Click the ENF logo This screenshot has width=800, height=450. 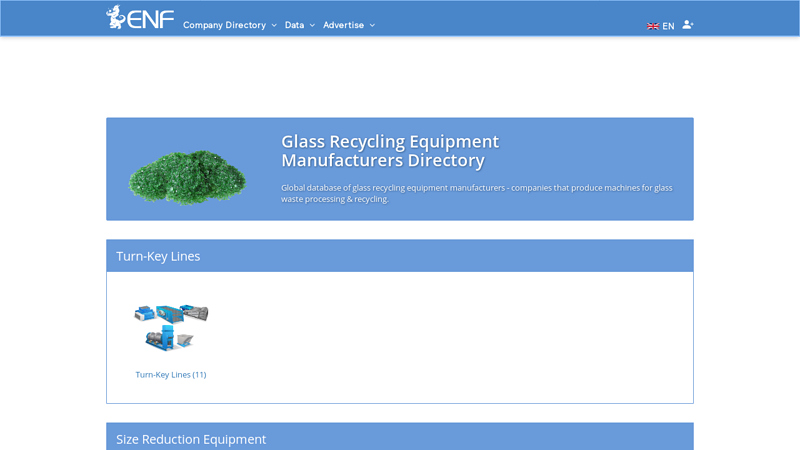pyautogui.click(x=140, y=17)
